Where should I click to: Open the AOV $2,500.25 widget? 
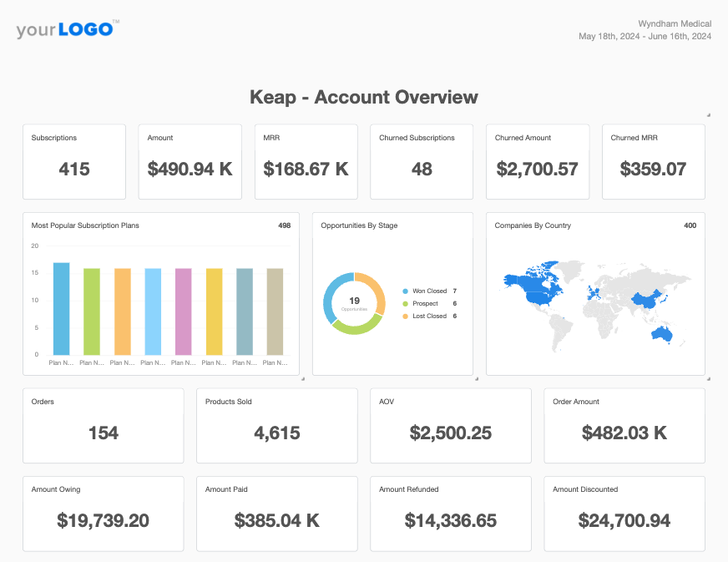pyautogui.click(x=451, y=425)
